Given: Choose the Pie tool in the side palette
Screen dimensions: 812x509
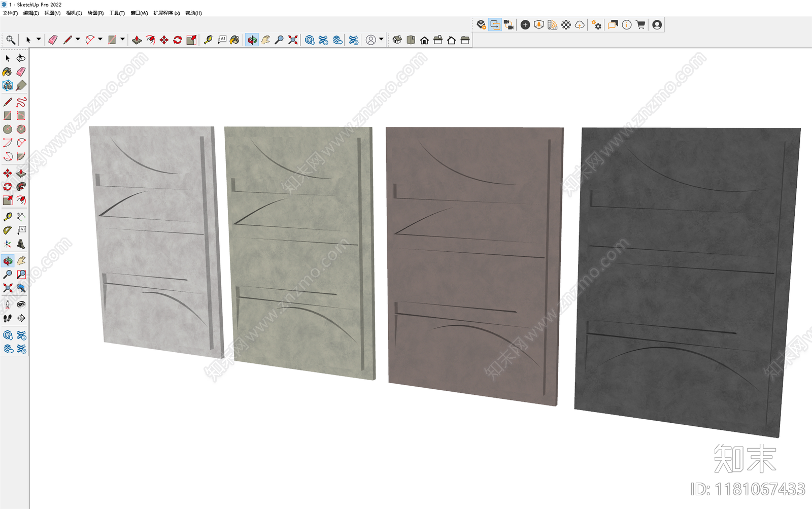Looking at the screenshot, I should click(x=21, y=156).
